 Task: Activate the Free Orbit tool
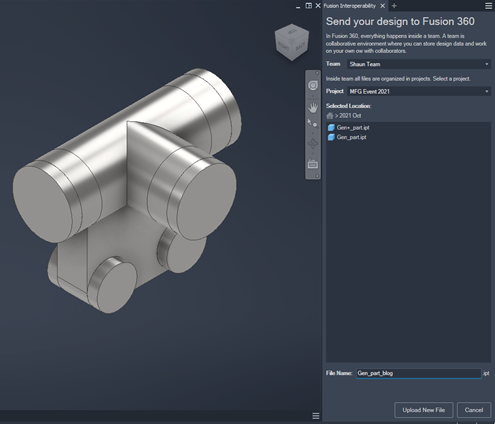(x=313, y=144)
